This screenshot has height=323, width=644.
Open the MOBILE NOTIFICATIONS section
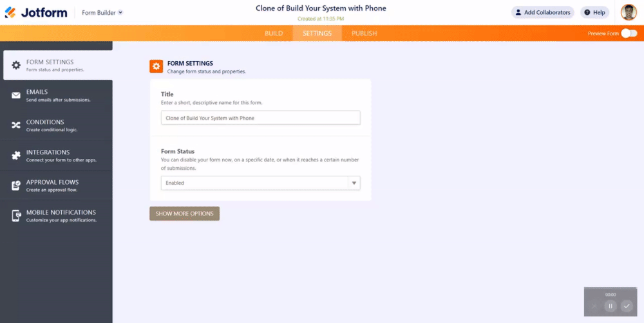[56, 216]
